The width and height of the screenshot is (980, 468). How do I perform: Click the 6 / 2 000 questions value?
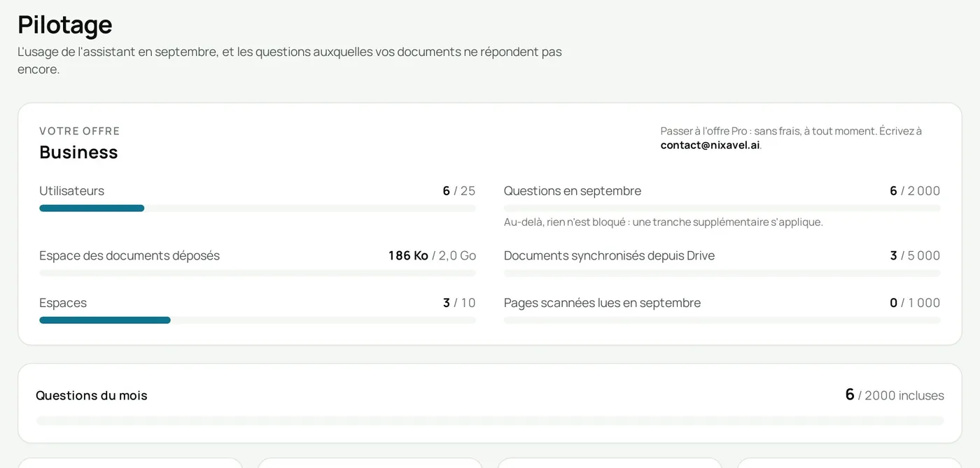pyautogui.click(x=915, y=191)
